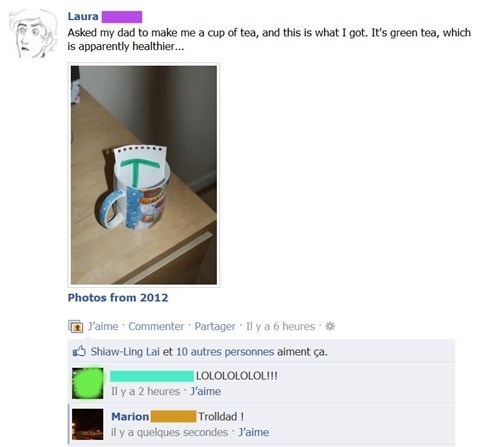500x447 pixels.
Task: Open Marion's dark profile thumbnail
Action: [88, 424]
